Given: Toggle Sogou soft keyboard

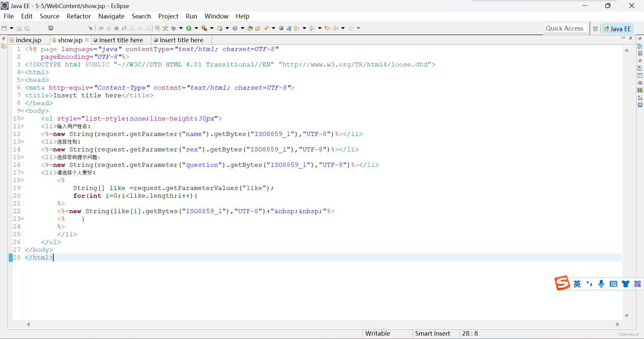Looking at the screenshot, I should 613,284.
